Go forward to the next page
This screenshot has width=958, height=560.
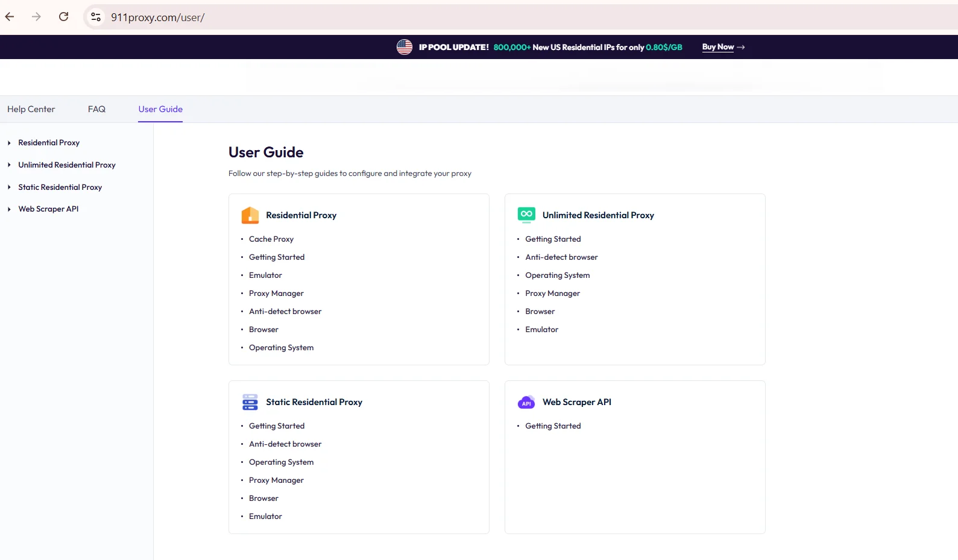(x=36, y=17)
